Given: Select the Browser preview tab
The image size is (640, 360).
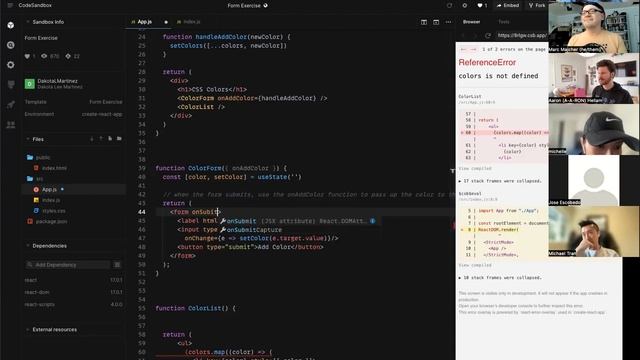Looking at the screenshot, I should click(x=471, y=22).
